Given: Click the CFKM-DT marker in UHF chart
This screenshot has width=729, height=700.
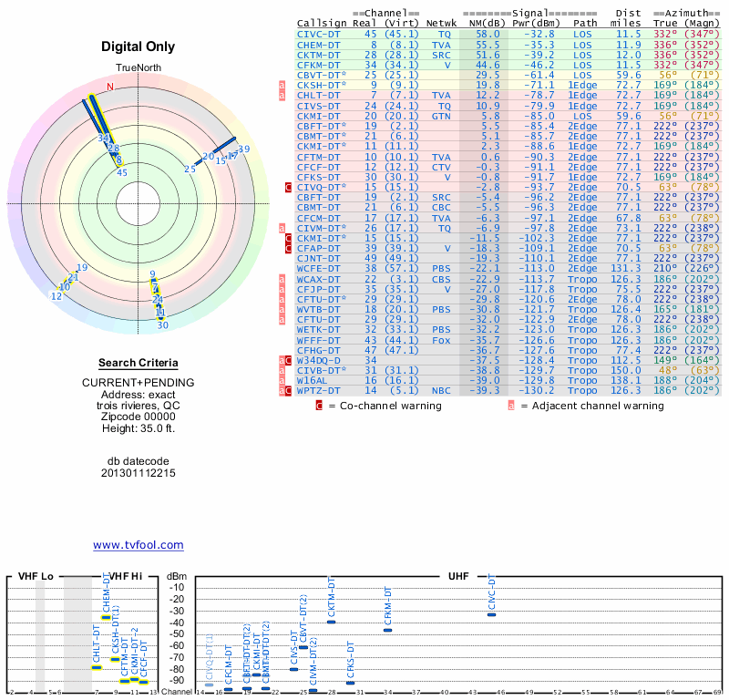Looking at the screenshot, I should [x=387, y=630].
